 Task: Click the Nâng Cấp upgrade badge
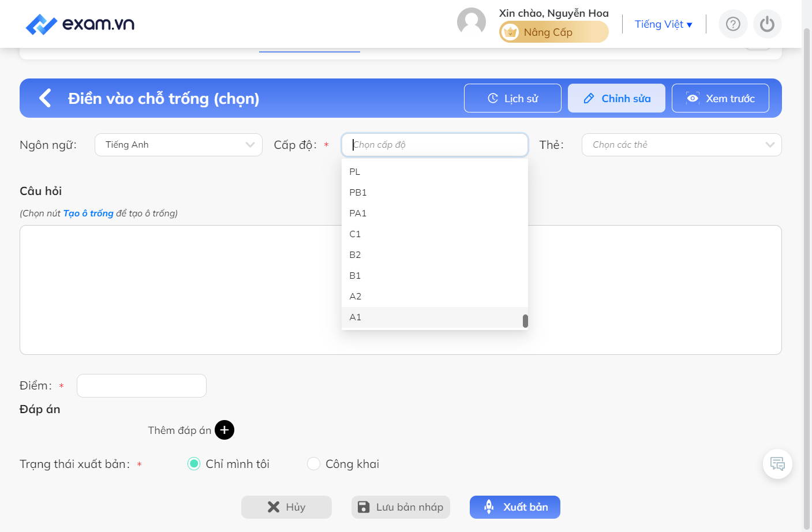(553, 32)
